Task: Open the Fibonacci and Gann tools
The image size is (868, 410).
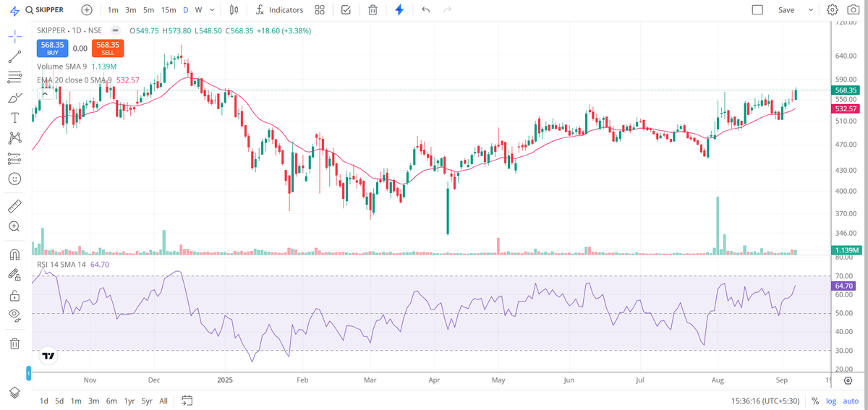Action: click(14, 77)
